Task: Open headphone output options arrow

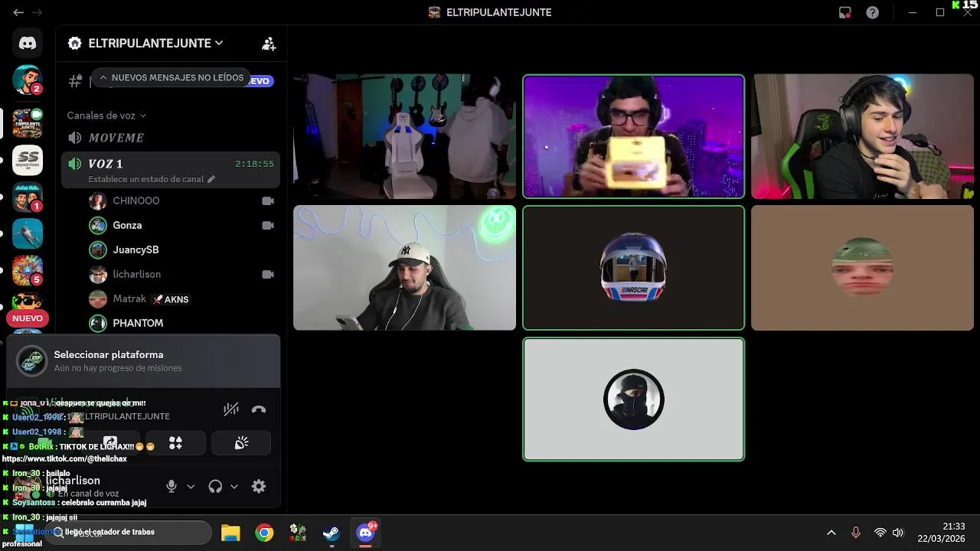Action: pos(234,486)
